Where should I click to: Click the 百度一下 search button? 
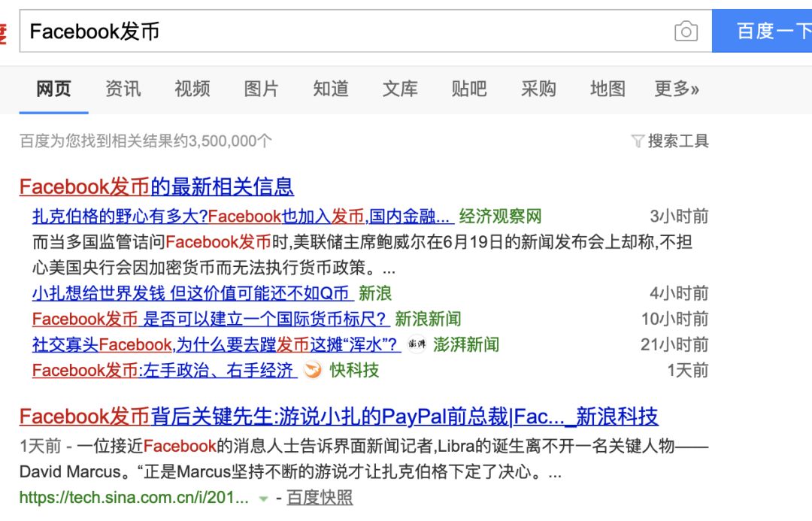762,31
